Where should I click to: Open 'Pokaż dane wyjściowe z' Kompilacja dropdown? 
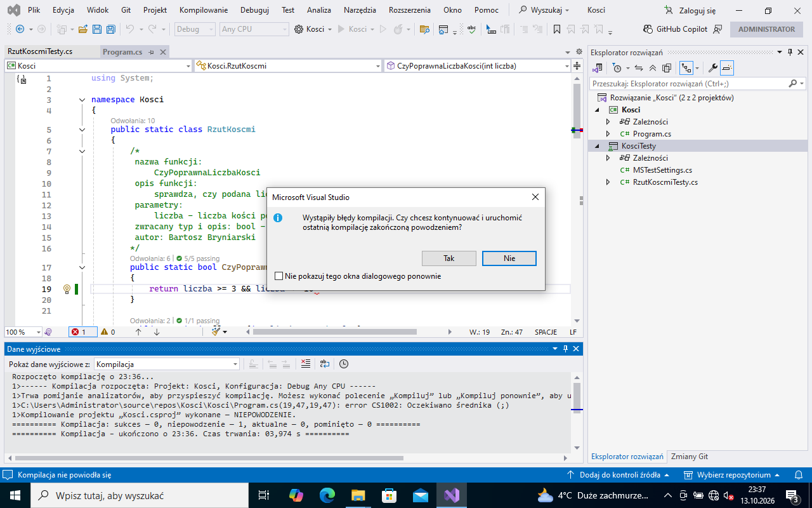tap(166, 364)
